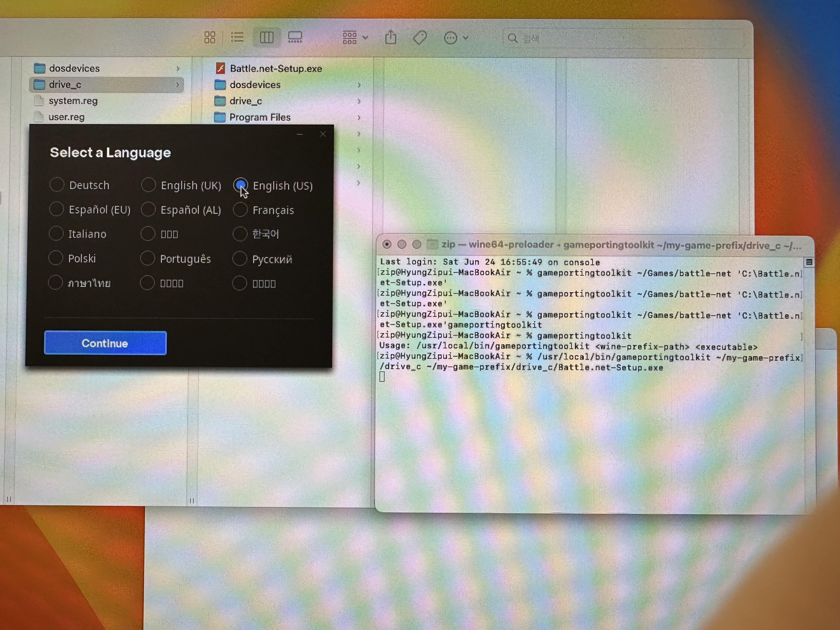Select the Polski language option

[x=72, y=258]
